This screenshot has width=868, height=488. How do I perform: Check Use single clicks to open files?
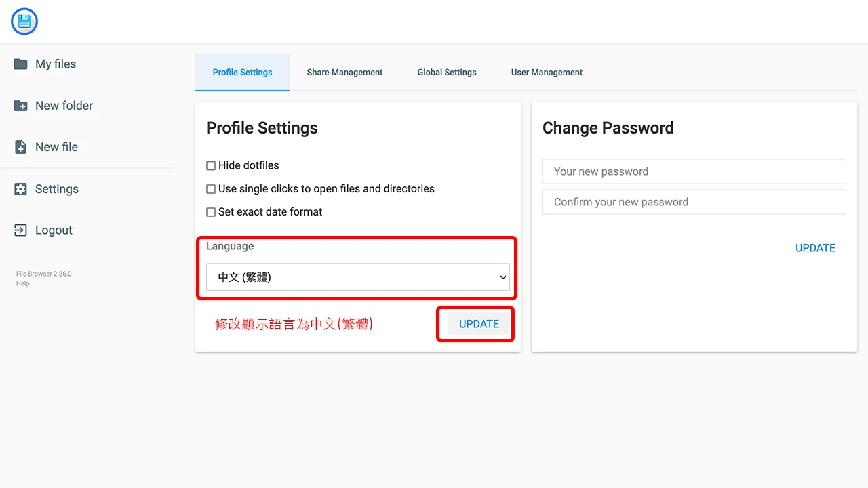(210, 188)
